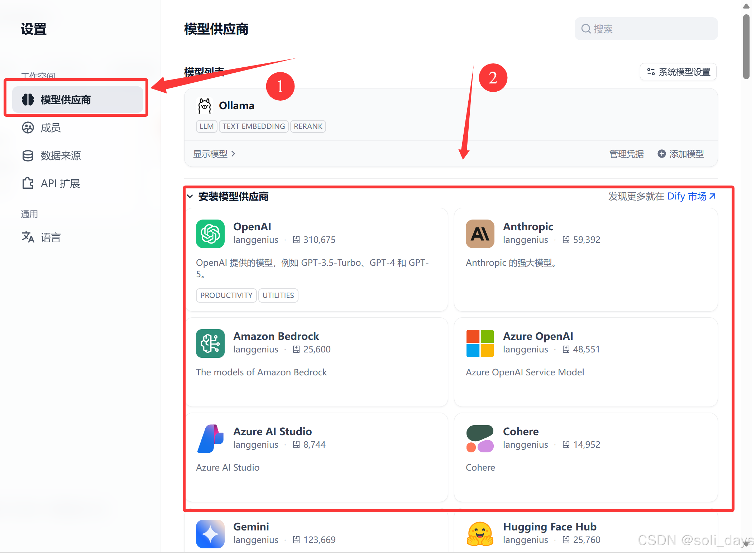Select the Hugging Face Hub title
Screen dimensions: 756x553
[550, 526]
